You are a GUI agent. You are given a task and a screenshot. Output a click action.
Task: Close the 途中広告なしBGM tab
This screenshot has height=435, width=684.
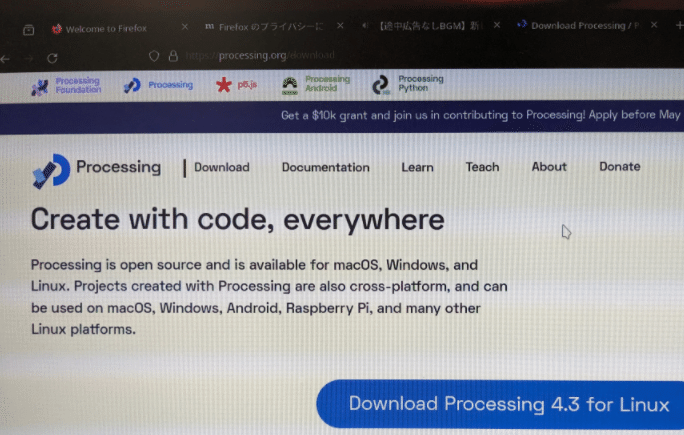[x=497, y=25]
